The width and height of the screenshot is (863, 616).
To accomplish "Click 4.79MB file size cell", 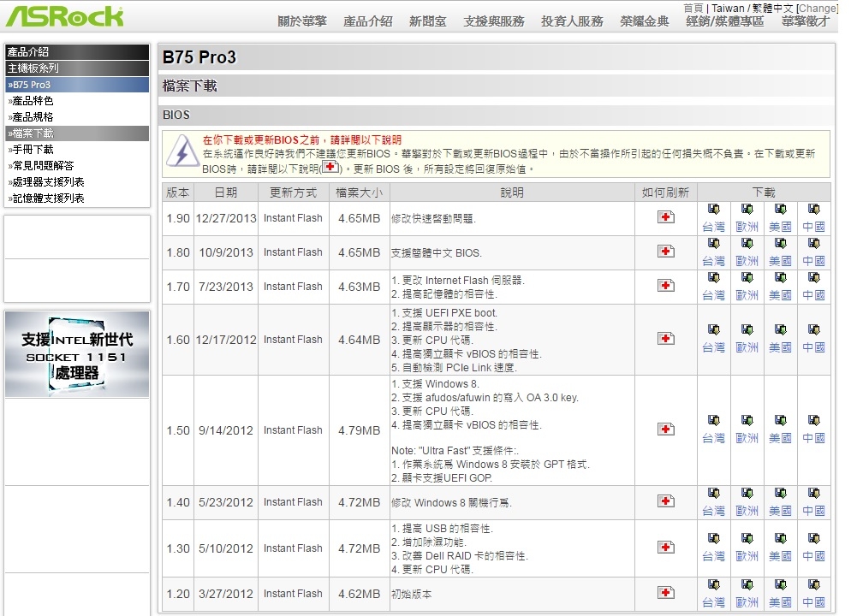I will (x=360, y=430).
